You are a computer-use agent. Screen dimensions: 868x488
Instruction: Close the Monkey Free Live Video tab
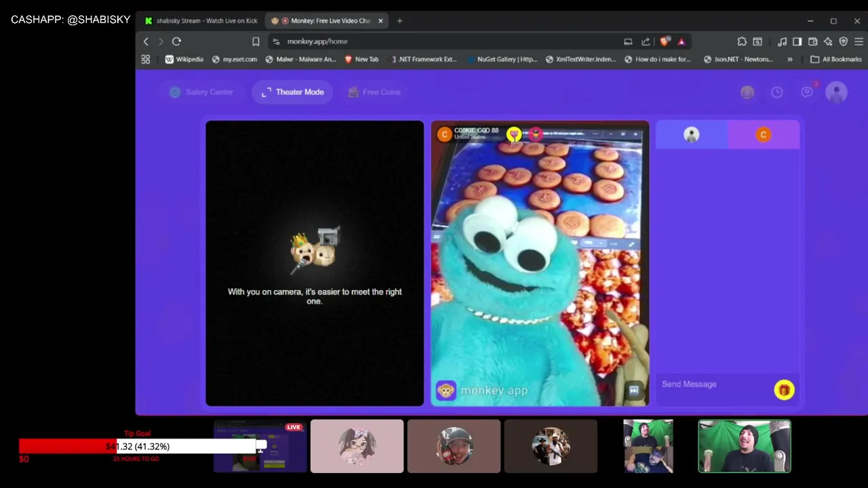point(380,21)
